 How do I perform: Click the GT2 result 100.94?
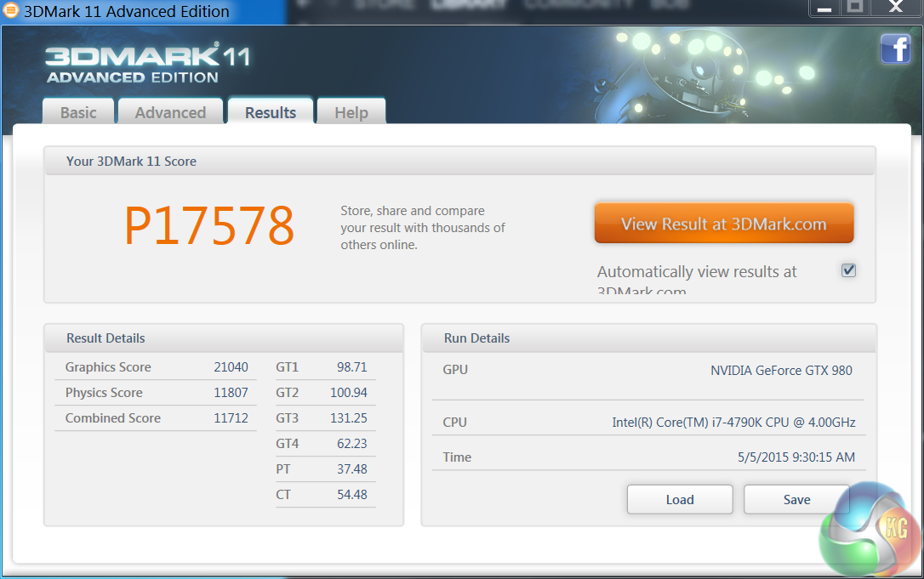[x=348, y=392]
